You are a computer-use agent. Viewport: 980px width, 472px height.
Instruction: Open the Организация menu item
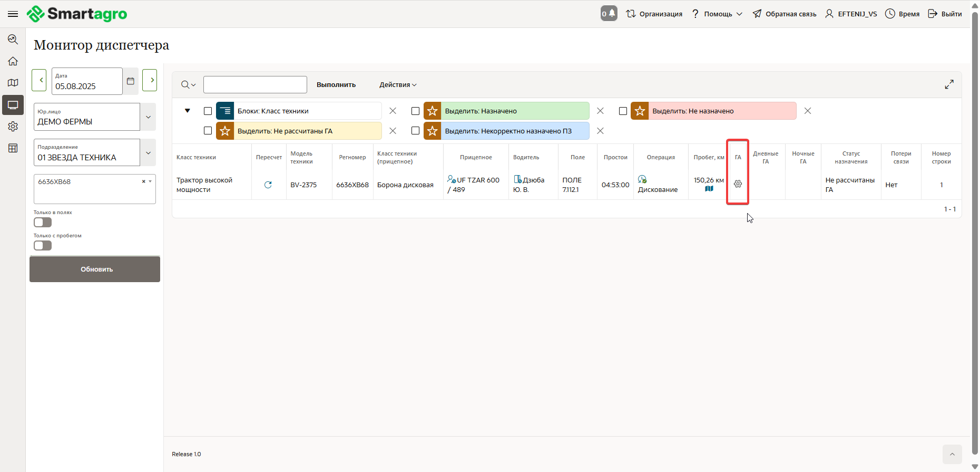[x=654, y=14]
